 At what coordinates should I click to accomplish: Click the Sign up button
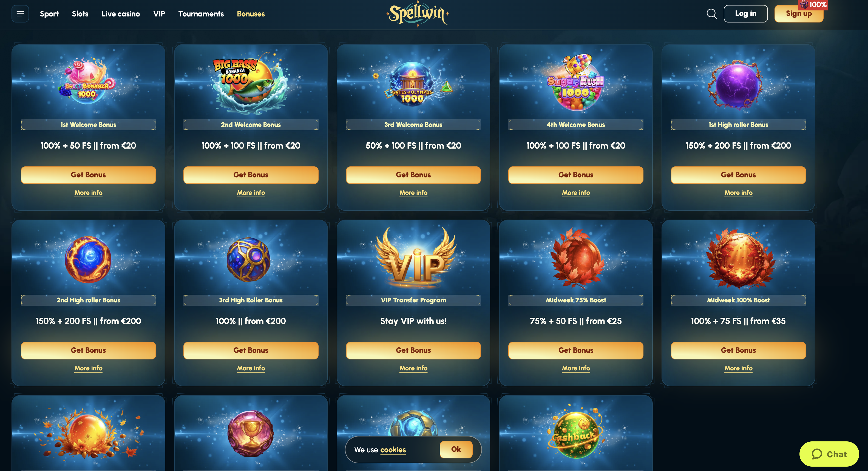pos(799,13)
